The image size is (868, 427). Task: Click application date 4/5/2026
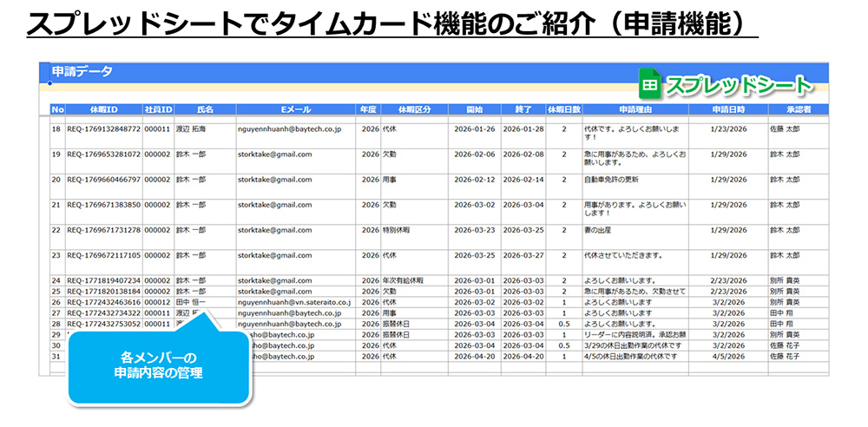pos(730,356)
